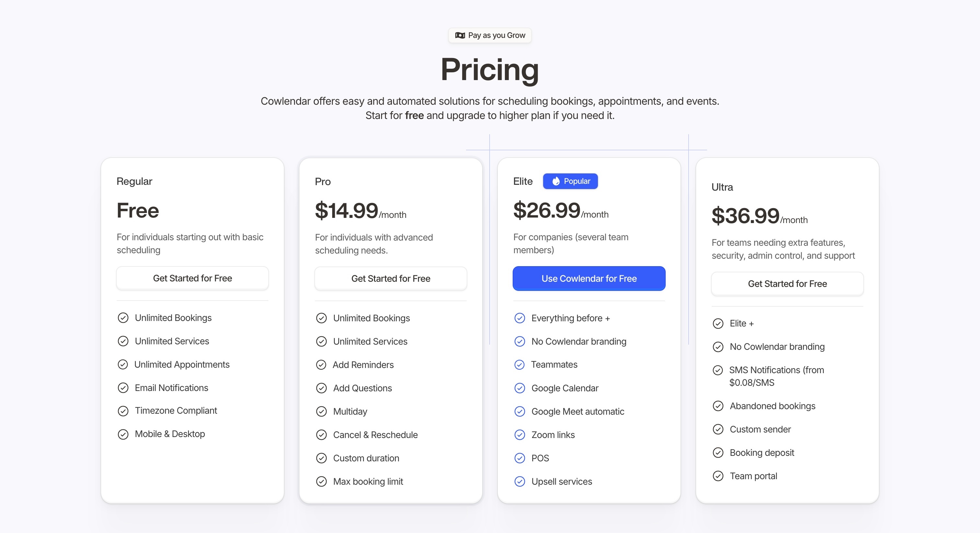Click the checkmark icon next to Booking deposit
This screenshot has width=980, height=533.
718,452
